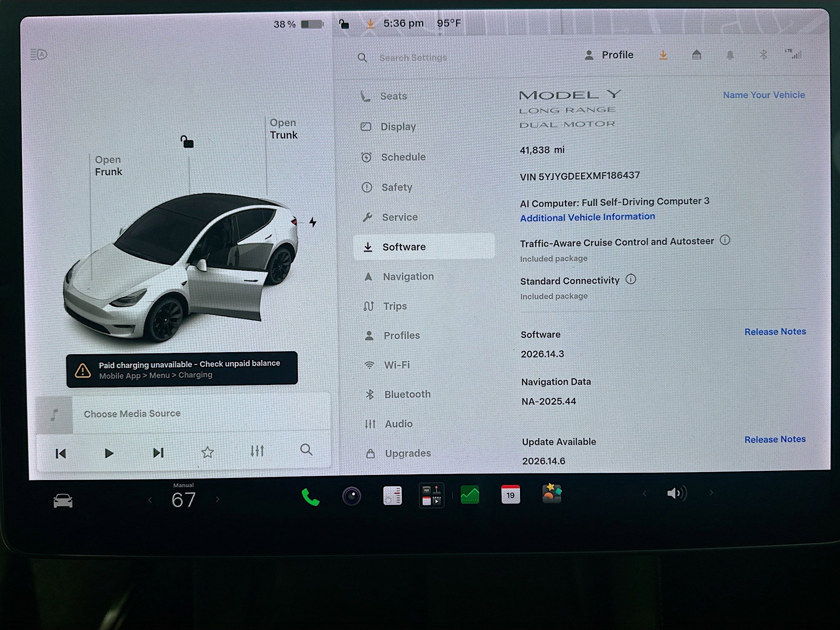Image resolution: width=840 pixels, height=630 pixels.
Task: Open the Bluetooth settings menu
Action: (x=397, y=394)
